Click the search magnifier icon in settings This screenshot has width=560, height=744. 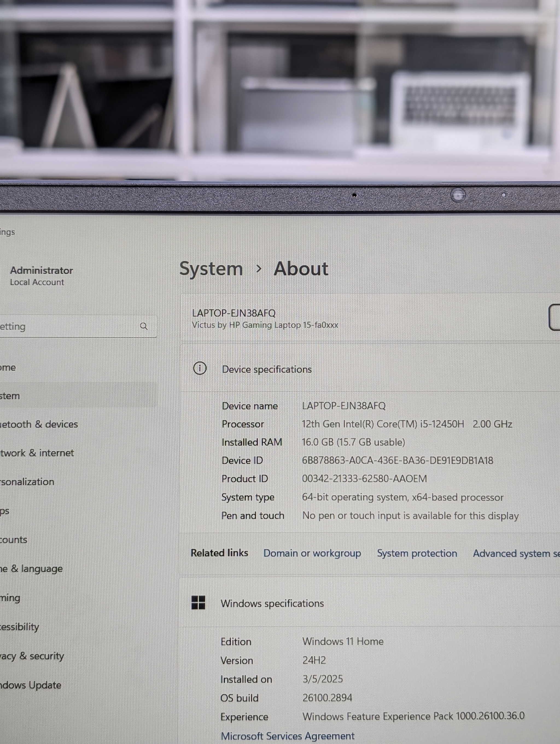(x=144, y=326)
